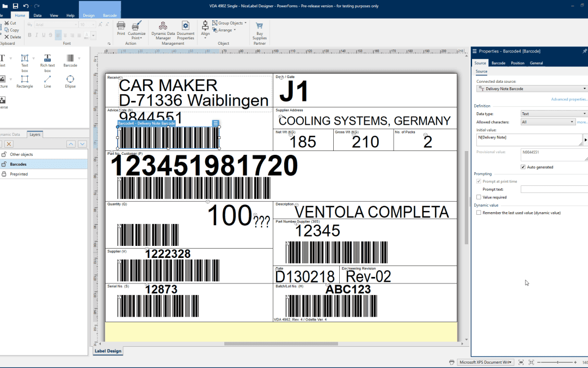Open the Group Objects dropdown
This screenshot has width=588, height=368.
pos(230,23)
